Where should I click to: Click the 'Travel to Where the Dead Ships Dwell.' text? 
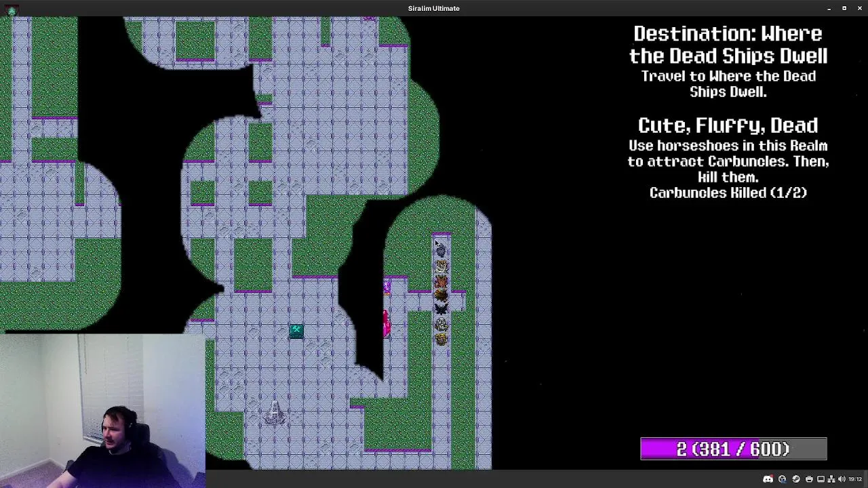(x=728, y=84)
